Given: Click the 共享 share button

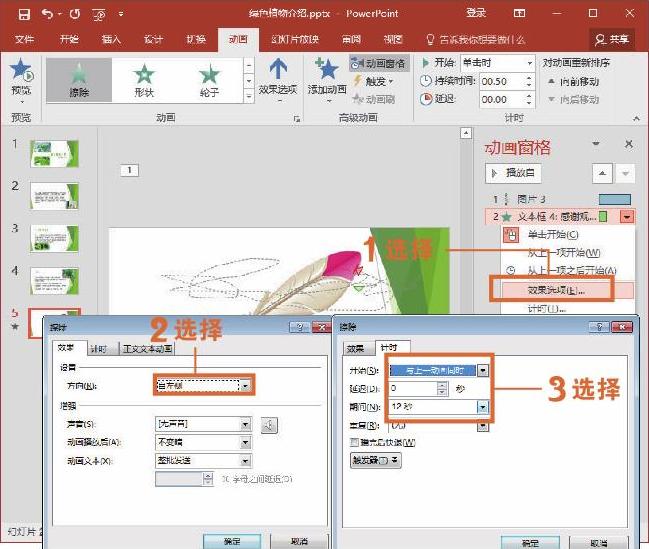Looking at the screenshot, I should click(612, 39).
